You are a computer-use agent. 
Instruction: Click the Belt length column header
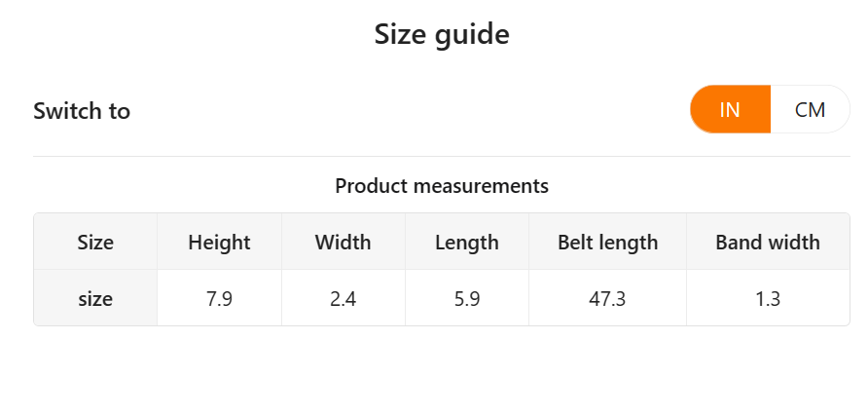coord(608,243)
